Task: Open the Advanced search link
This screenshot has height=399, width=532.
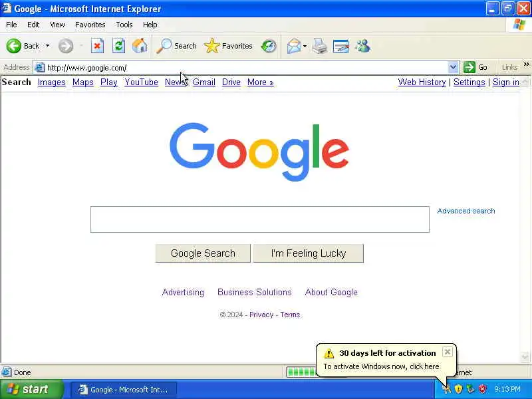Action: pos(466,211)
